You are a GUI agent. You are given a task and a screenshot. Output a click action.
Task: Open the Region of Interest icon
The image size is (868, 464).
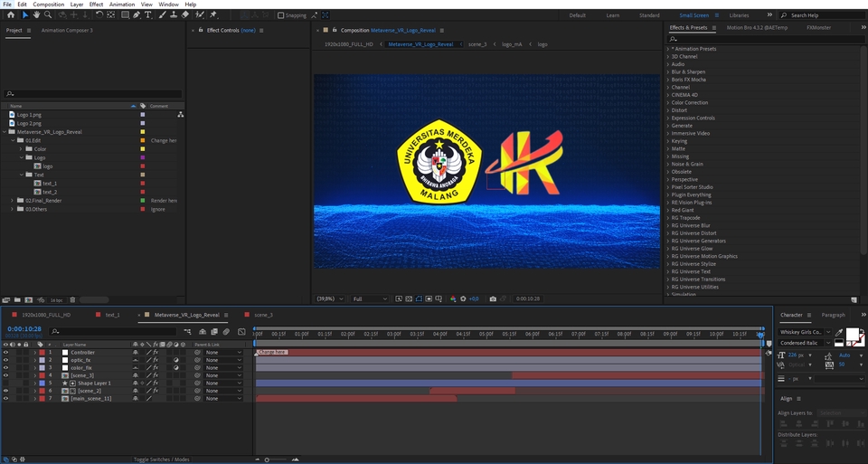[429, 299]
